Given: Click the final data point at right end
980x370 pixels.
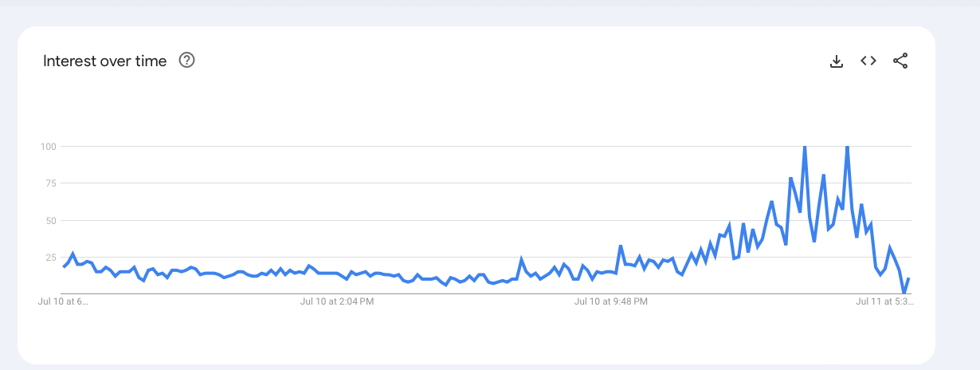Looking at the screenshot, I should pos(908,279).
